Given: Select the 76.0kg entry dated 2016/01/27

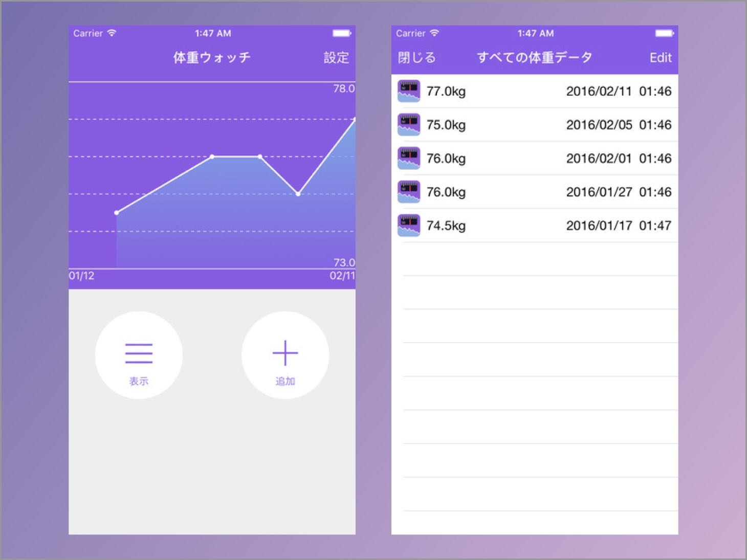Looking at the screenshot, I should tap(535, 192).
